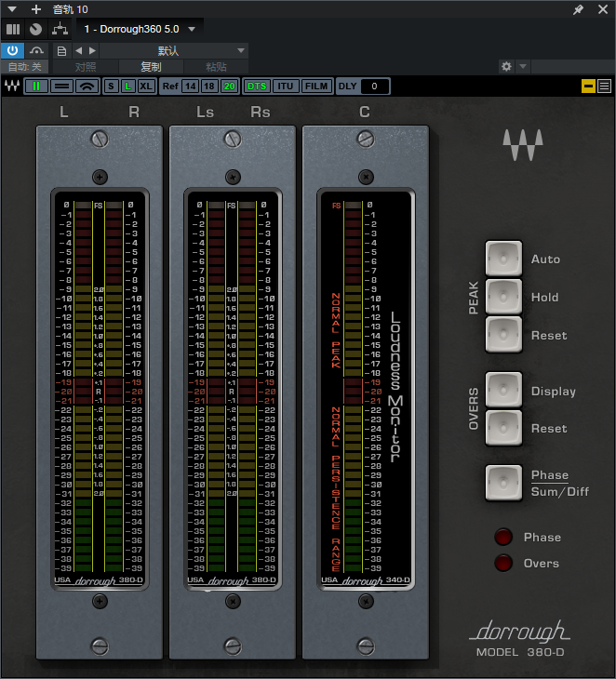This screenshot has height=679, width=616.
Task: Go to next preset arrow
Action: (x=92, y=50)
